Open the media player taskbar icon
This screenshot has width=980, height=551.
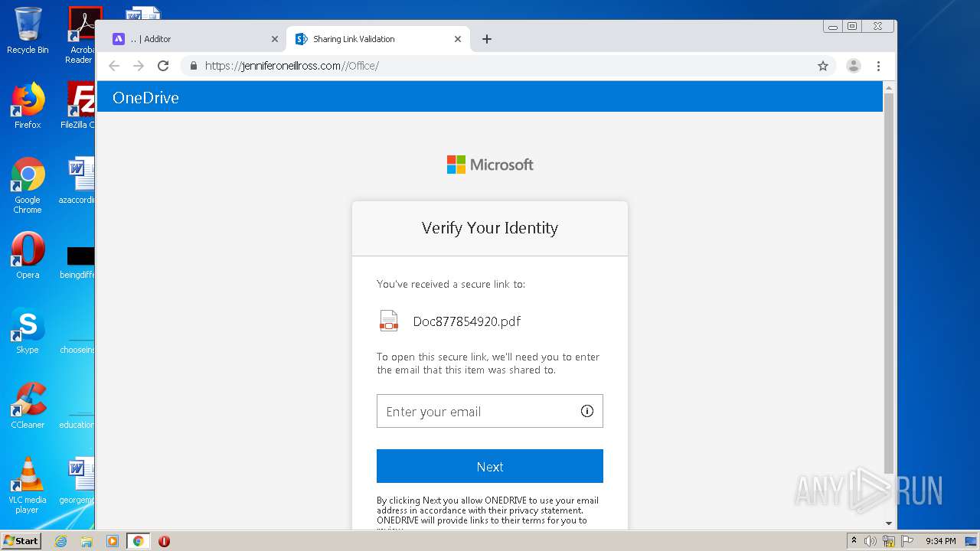[112, 541]
